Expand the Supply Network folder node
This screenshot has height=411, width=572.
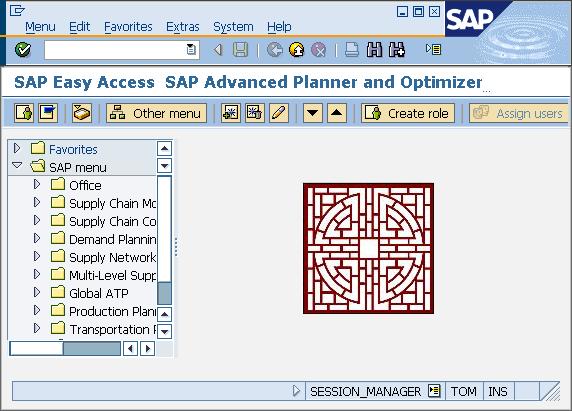[x=37, y=256]
